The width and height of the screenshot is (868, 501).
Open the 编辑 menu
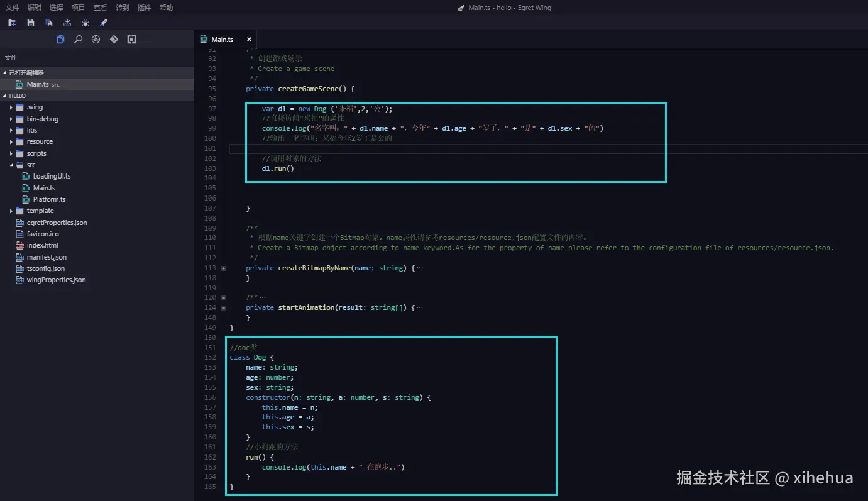34,8
